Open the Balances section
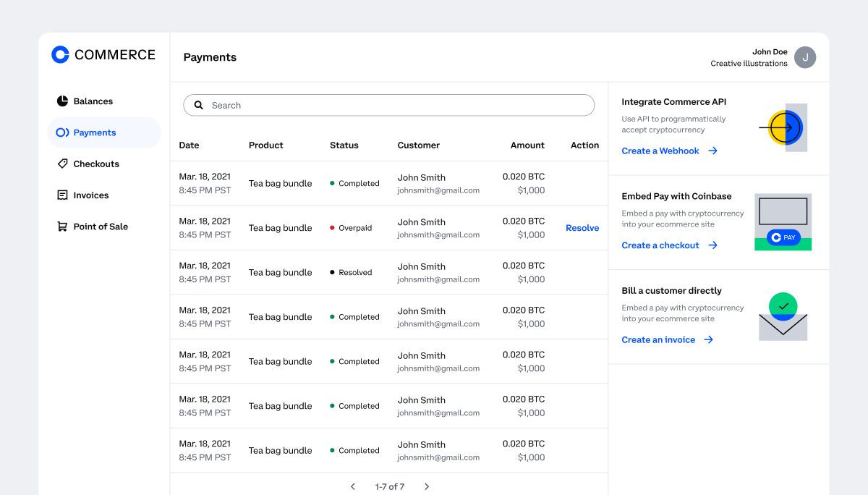This screenshot has width=868, height=495. (x=93, y=101)
